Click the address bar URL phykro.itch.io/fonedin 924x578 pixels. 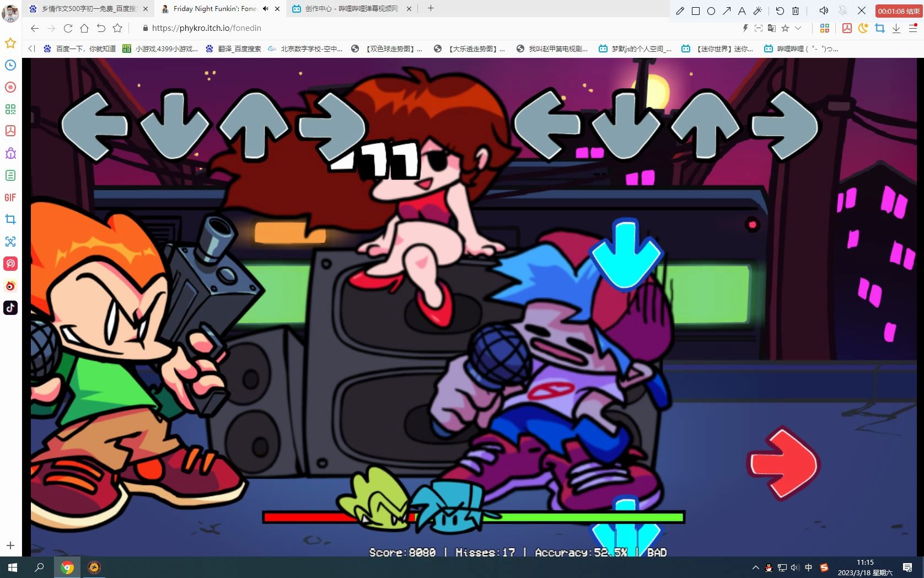point(206,28)
